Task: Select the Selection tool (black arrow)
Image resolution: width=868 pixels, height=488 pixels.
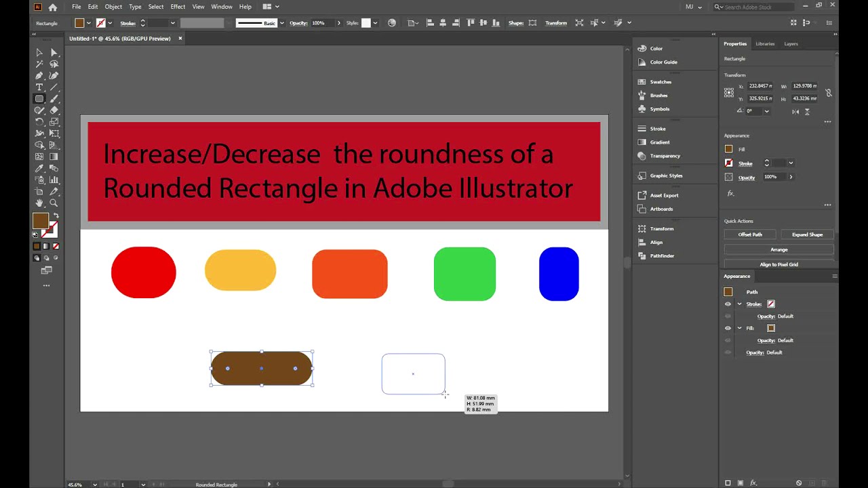Action: point(39,52)
